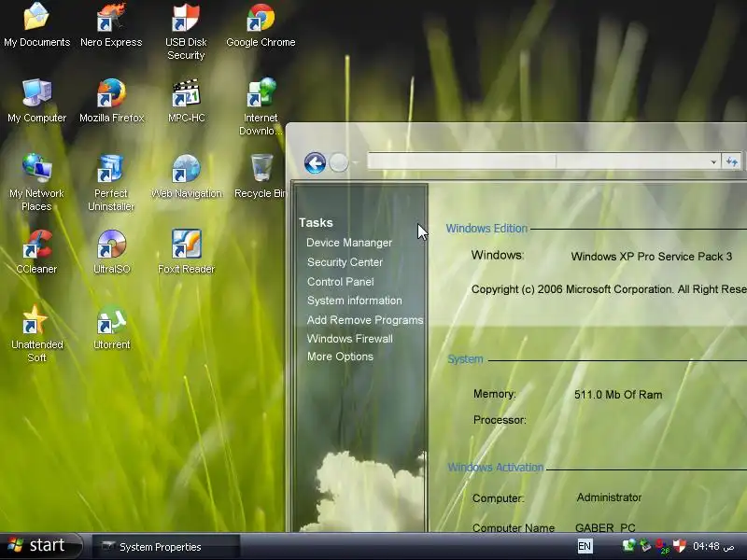Click 'Windows XP Pro Service Pack 3' text

tap(651, 256)
